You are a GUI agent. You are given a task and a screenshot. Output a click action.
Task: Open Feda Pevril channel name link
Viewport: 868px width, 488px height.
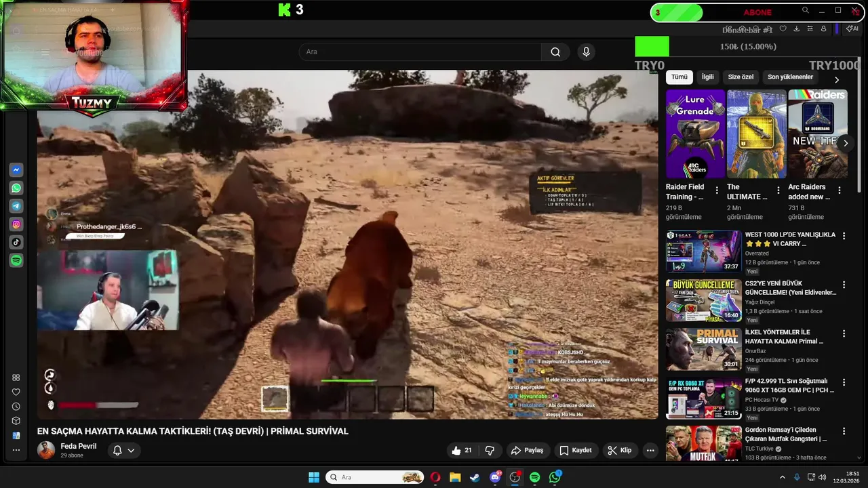pos(79,446)
